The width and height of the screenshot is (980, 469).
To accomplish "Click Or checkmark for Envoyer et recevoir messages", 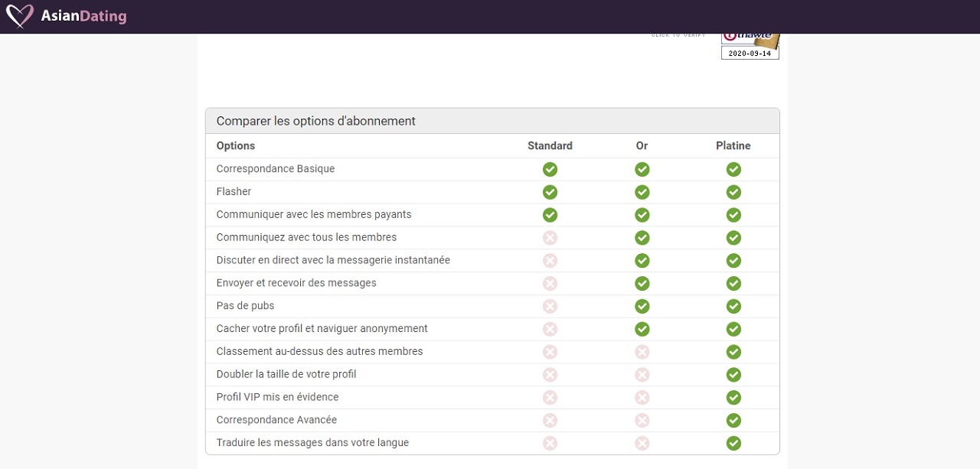I will 642,283.
